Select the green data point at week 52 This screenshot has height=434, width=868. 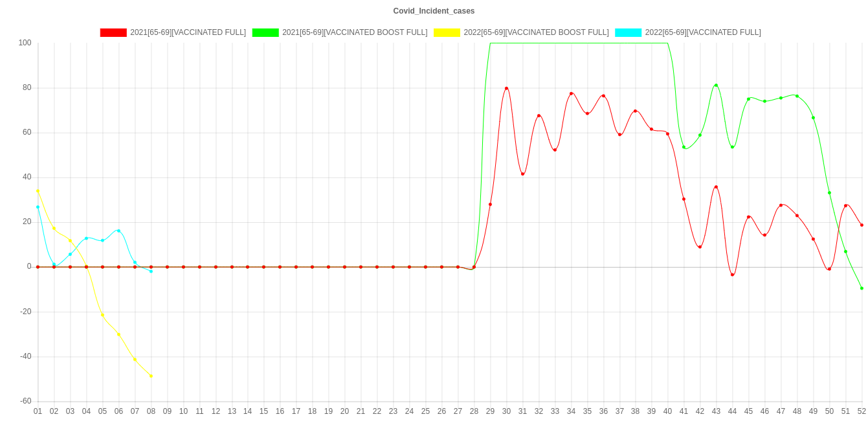coord(862,288)
